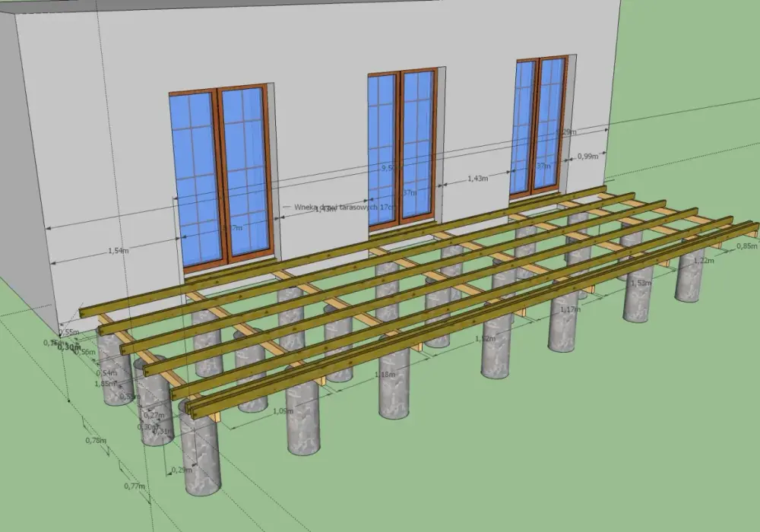Image resolution: width=760 pixels, height=532 pixels.
Task: Click the 0,77m dimension label
Action: pos(135,486)
